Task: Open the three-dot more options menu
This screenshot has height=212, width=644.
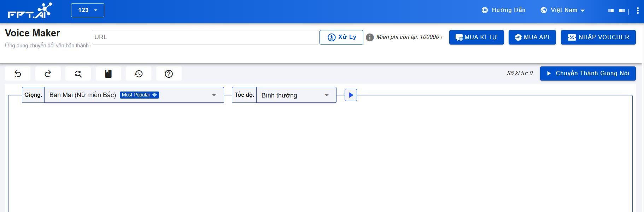Action: (638, 11)
